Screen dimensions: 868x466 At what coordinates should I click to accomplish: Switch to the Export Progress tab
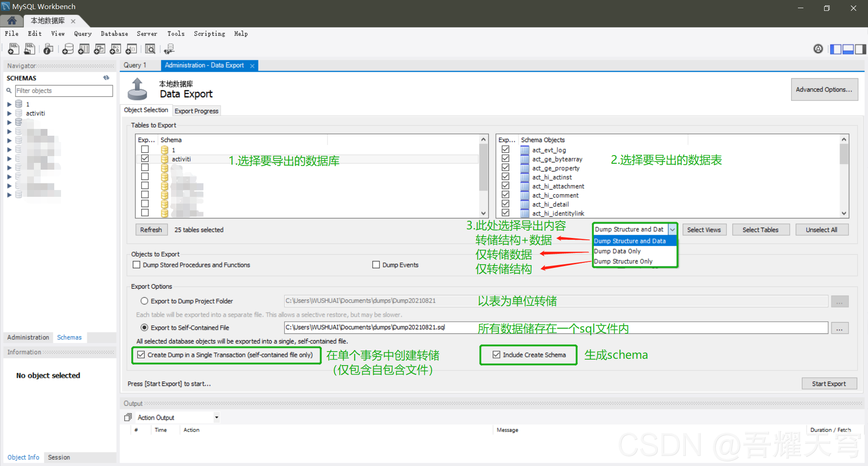click(196, 111)
